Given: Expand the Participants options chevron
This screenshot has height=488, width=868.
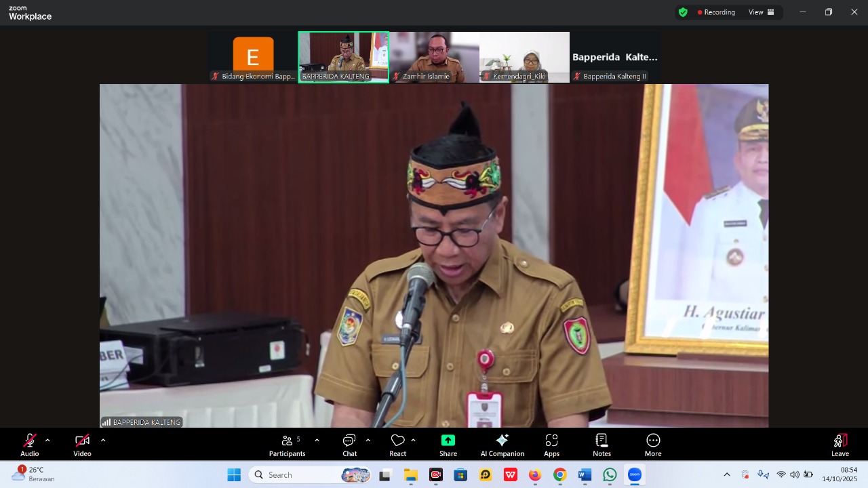Looking at the screenshot, I should pyautogui.click(x=317, y=441).
